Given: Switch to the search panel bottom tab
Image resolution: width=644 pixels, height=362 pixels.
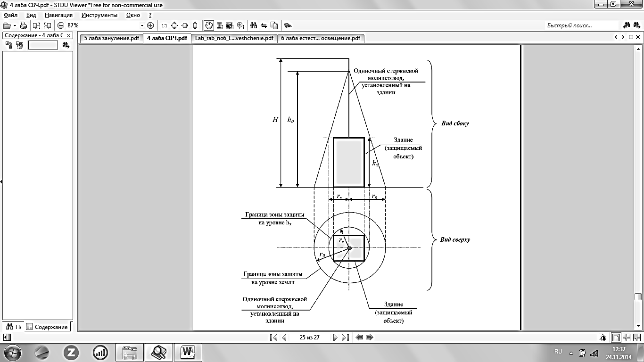Looking at the screenshot, I should [x=13, y=327].
